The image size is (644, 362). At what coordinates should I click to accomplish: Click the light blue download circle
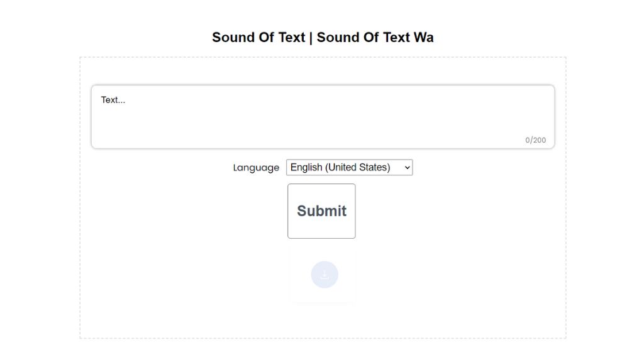tap(325, 275)
